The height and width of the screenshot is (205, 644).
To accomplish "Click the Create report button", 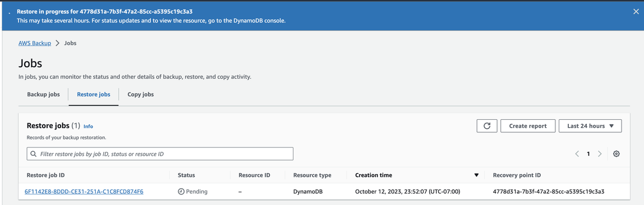I will (528, 126).
